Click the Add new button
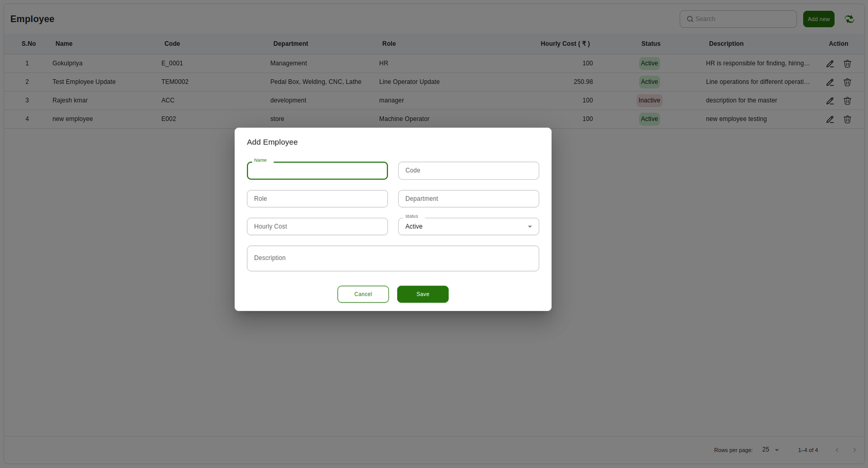This screenshot has height=468, width=868. click(818, 19)
